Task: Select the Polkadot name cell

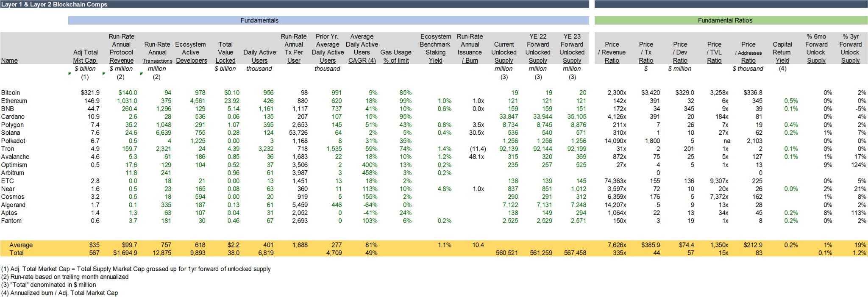Action: [x=13, y=141]
